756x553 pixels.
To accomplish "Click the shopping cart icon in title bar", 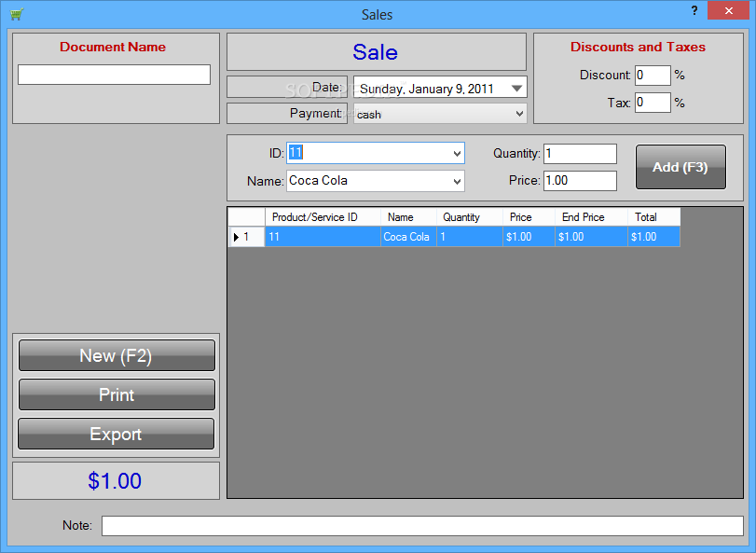I will tap(17, 14).
